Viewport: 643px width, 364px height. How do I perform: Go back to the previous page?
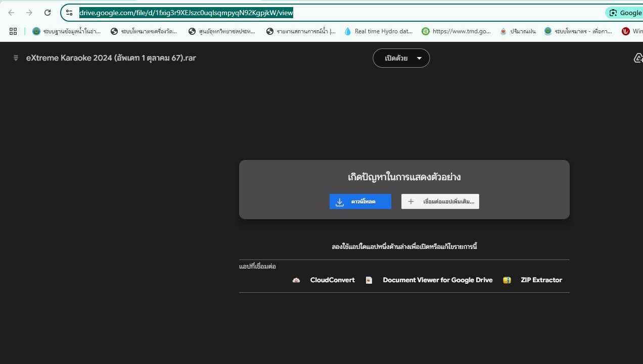(x=11, y=13)
